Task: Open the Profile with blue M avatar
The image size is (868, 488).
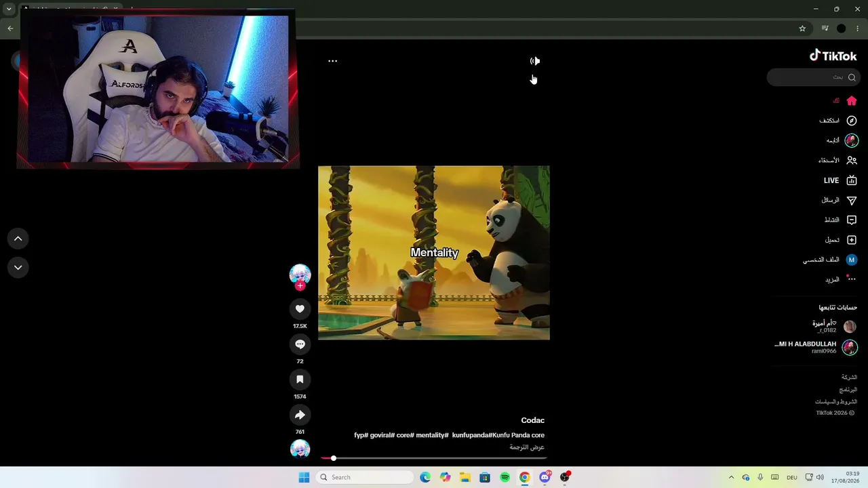Action: click(852, 260)
